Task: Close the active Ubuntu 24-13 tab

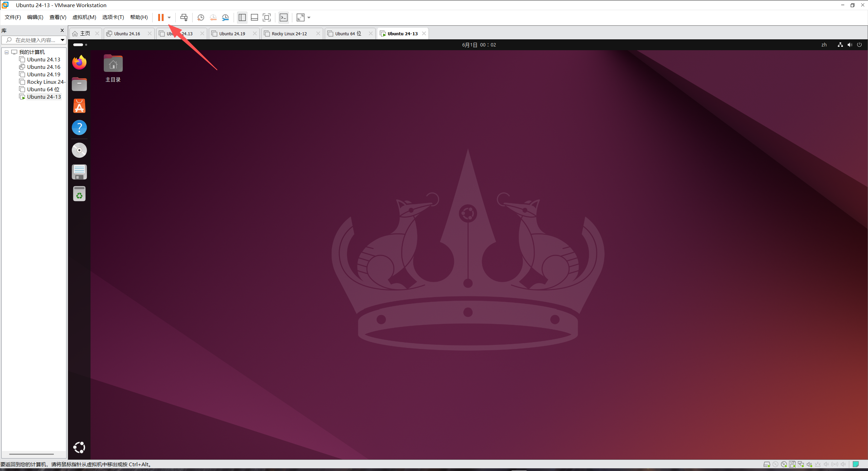Action: [424, 34]
